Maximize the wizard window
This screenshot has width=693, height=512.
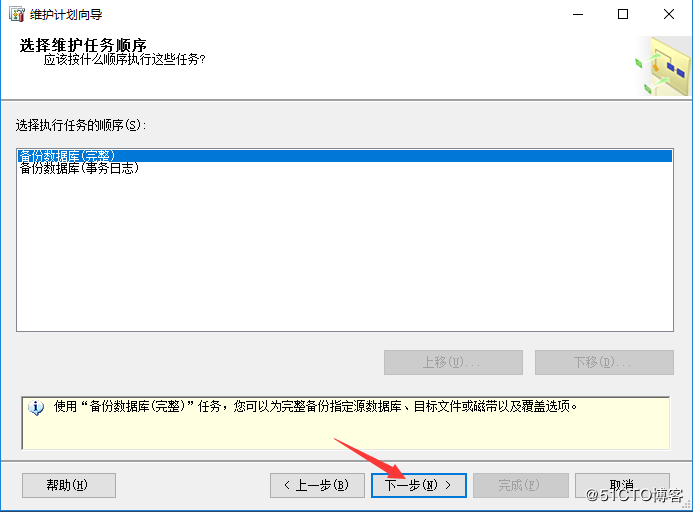coord(623,14)
